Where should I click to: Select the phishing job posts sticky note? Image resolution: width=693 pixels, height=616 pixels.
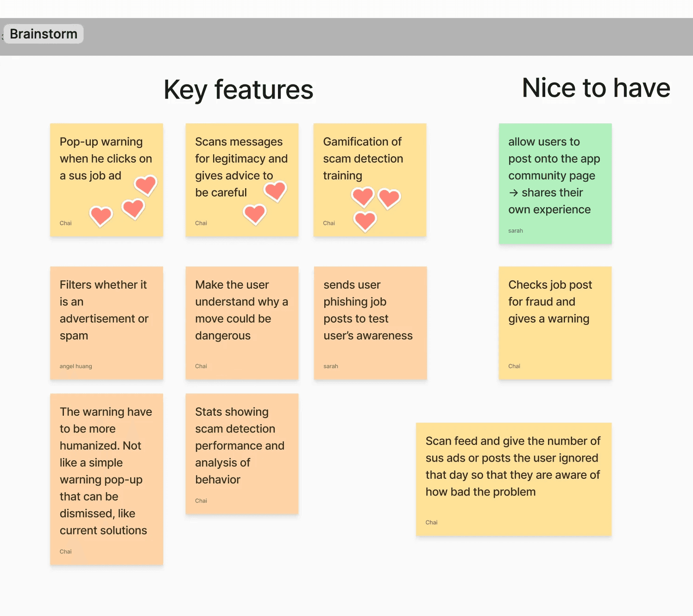(370, 323)
